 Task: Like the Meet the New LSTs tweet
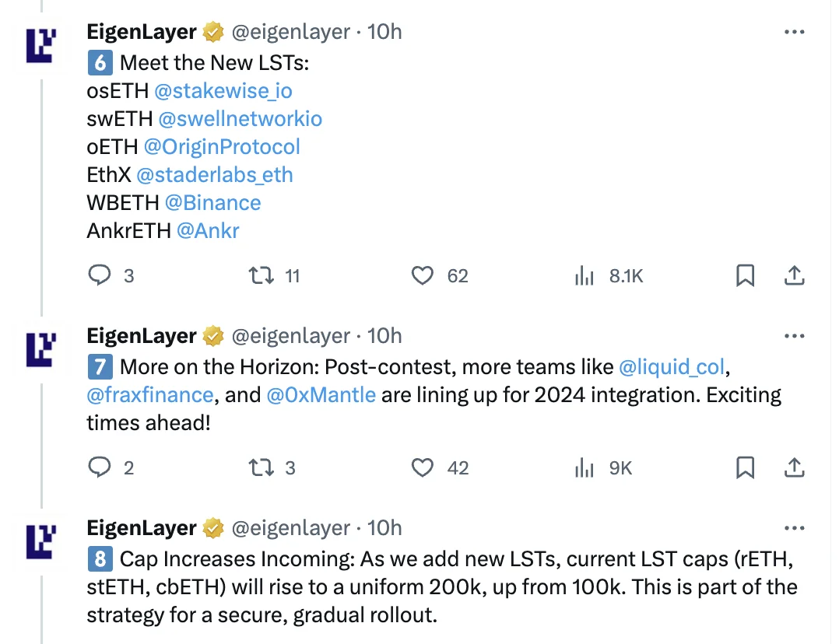422,275
